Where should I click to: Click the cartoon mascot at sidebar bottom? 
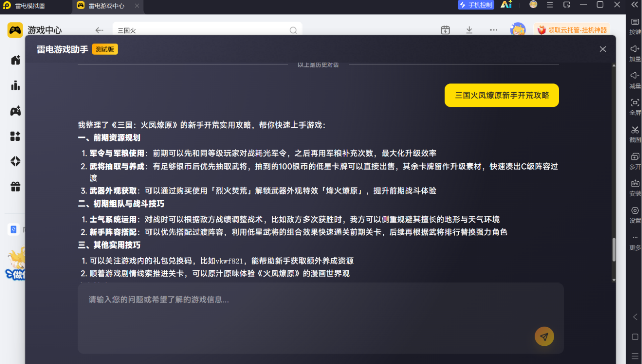point(15,263)
